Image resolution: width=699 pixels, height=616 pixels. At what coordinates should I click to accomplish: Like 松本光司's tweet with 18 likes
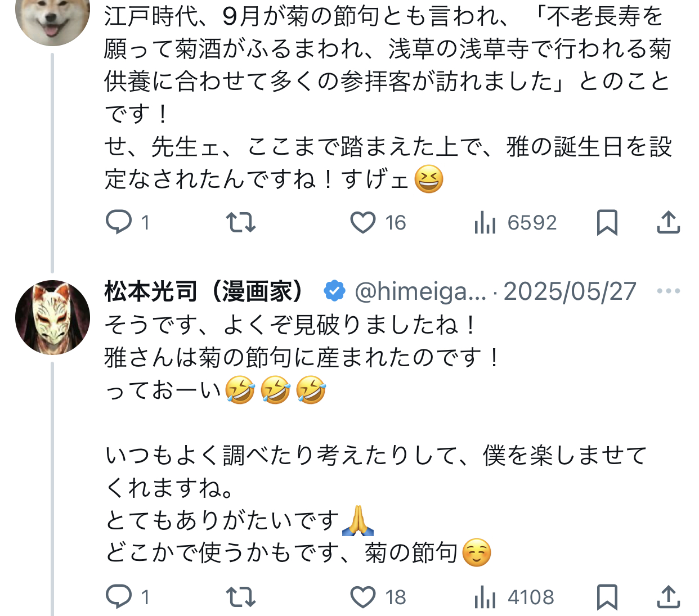point(363,597)
